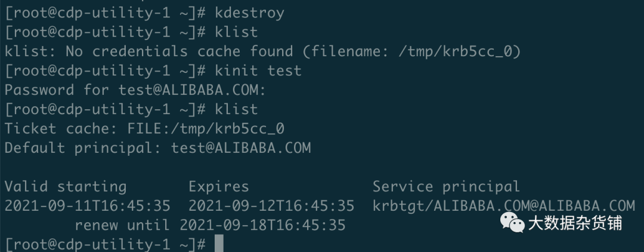Image resolution: width=644 pixels, height=252 pixels.
Task: Click the '(filename: /tmp/krb5cc_0)' text in the error line
Action: click(x=411, y=51)
